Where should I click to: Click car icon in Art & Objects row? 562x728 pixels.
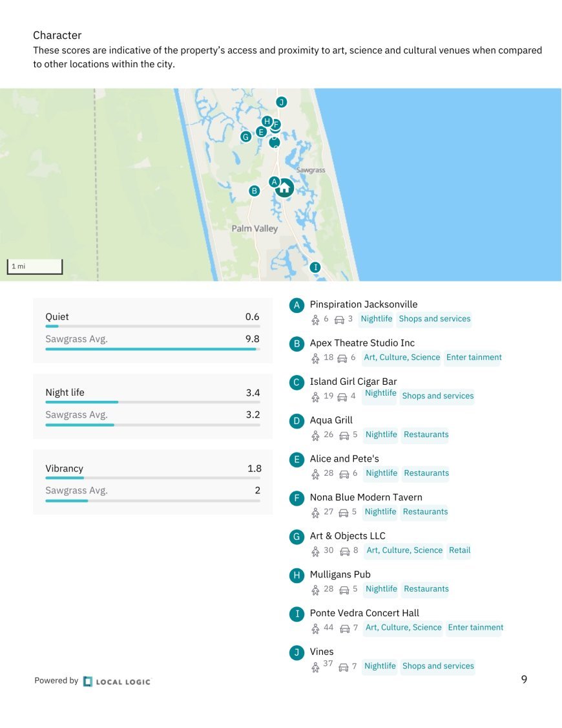344,551
